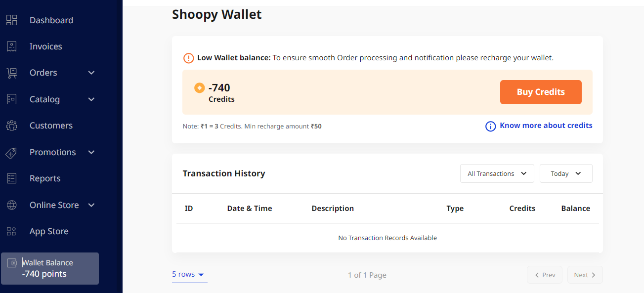Screen dimensions: 644x293
Task: Click the wallet icon beside Wallet Balance
Action: tap(12, 263)
